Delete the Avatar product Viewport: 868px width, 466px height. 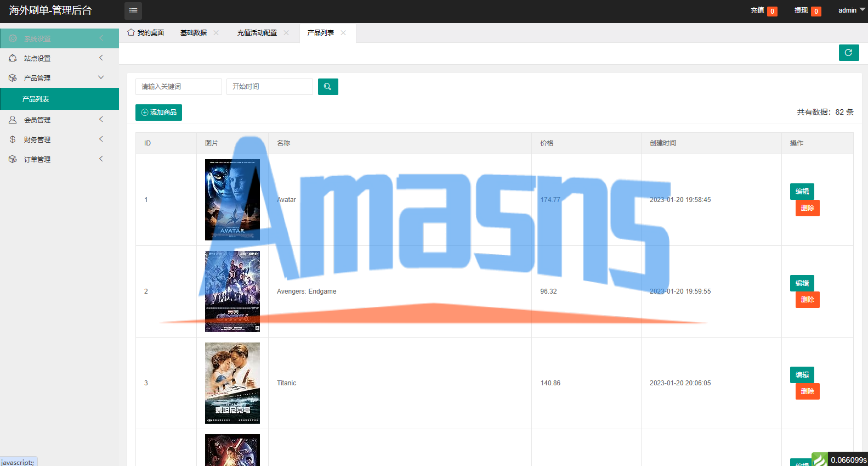(808, 208)
